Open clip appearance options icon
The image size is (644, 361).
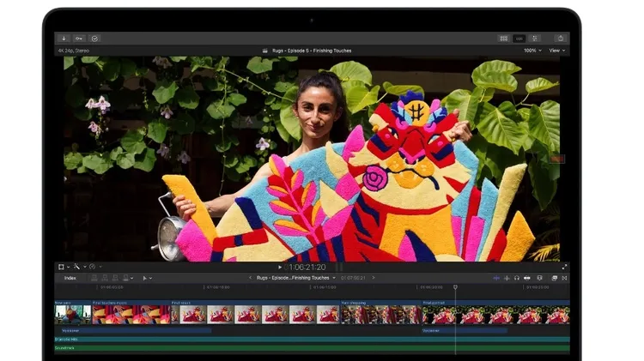[540, 278]
